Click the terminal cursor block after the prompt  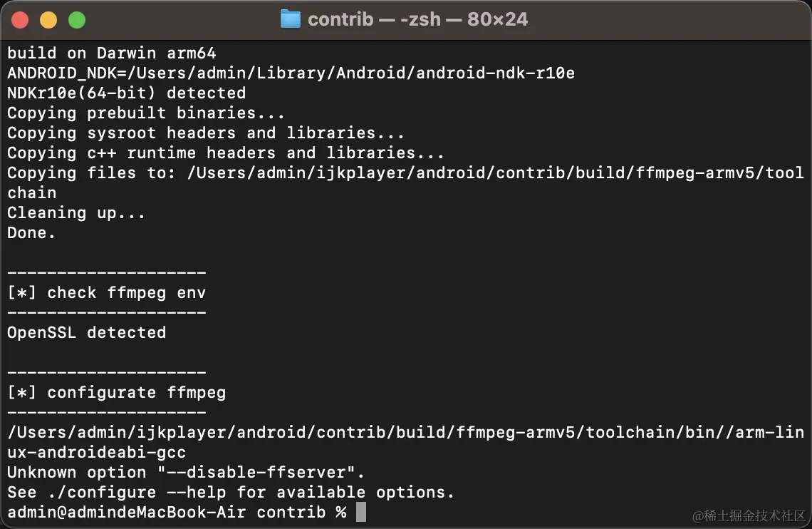[361, 512]
